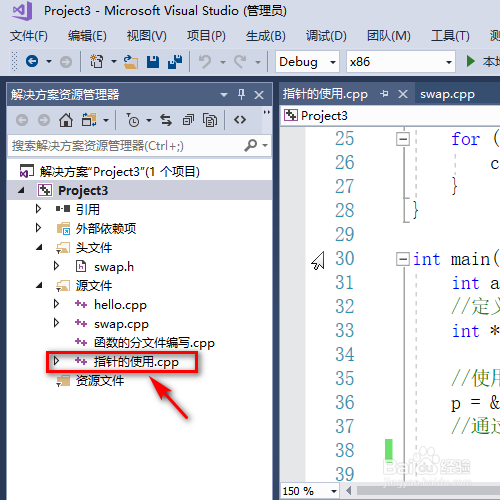
Task: Pin the Solution Explorer panel
Action: (x=241, y=95)
